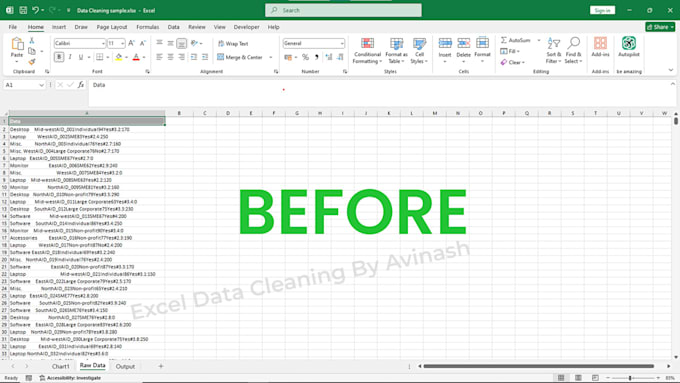
Task: Toggle Align Left
Action: coord(159,57)
